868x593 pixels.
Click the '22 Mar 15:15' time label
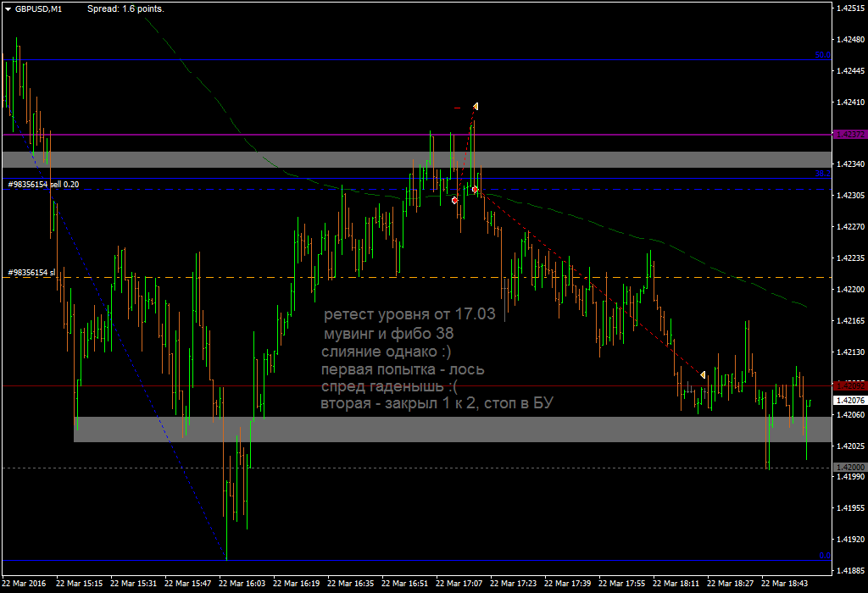(x=79, y=583)
